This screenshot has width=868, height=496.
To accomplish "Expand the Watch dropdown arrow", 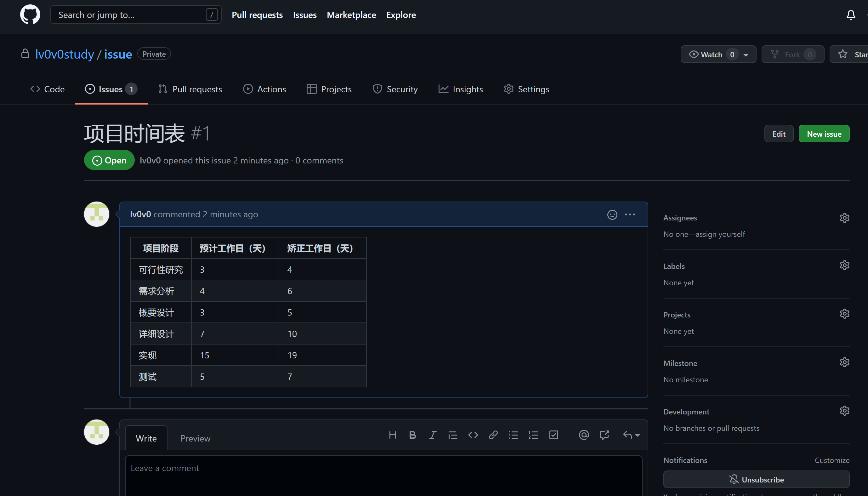I will point(746,55).
